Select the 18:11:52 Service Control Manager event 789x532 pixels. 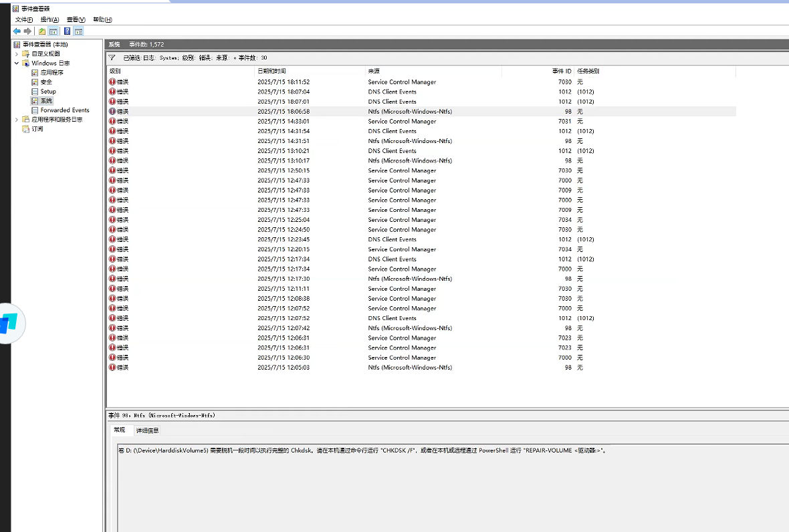pos(401,82)
